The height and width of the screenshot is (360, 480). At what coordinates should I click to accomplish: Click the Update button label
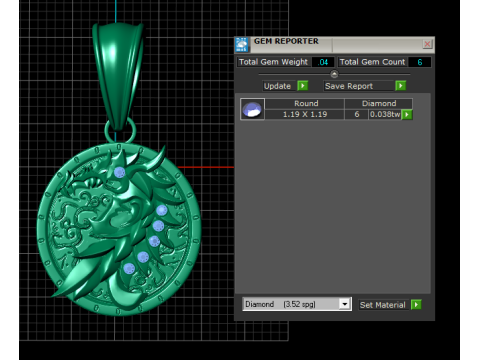click(x=277, y=86)
